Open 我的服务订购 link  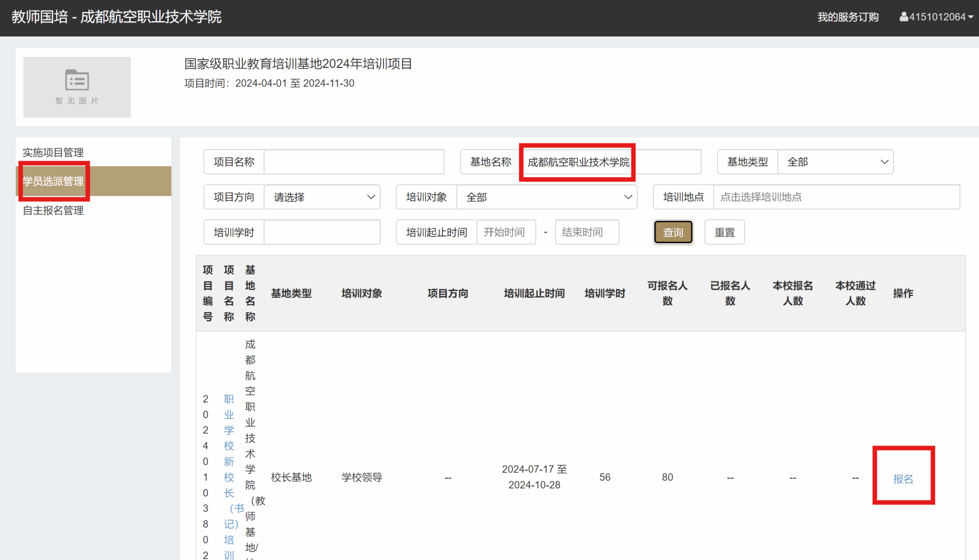pyautogui.click(x=848, y=17)
